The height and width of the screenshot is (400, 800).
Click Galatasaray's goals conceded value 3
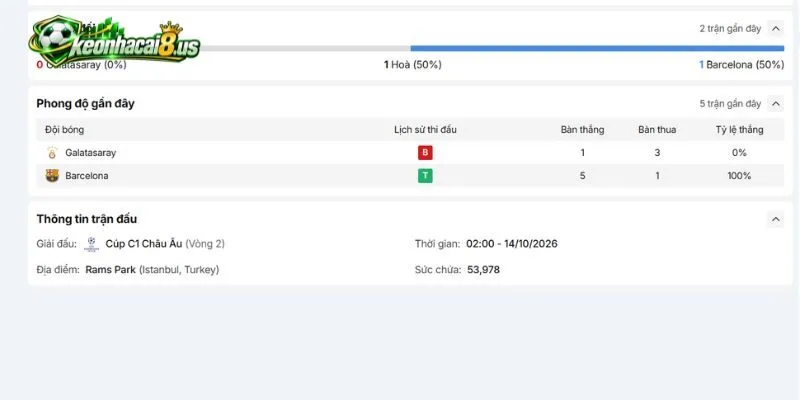(657, 153)
